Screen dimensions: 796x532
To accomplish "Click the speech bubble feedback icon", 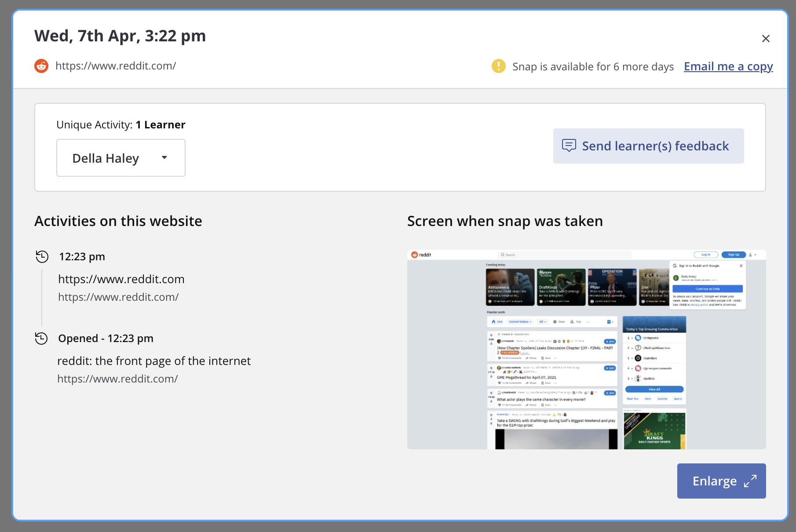I will tap(569, 146).
